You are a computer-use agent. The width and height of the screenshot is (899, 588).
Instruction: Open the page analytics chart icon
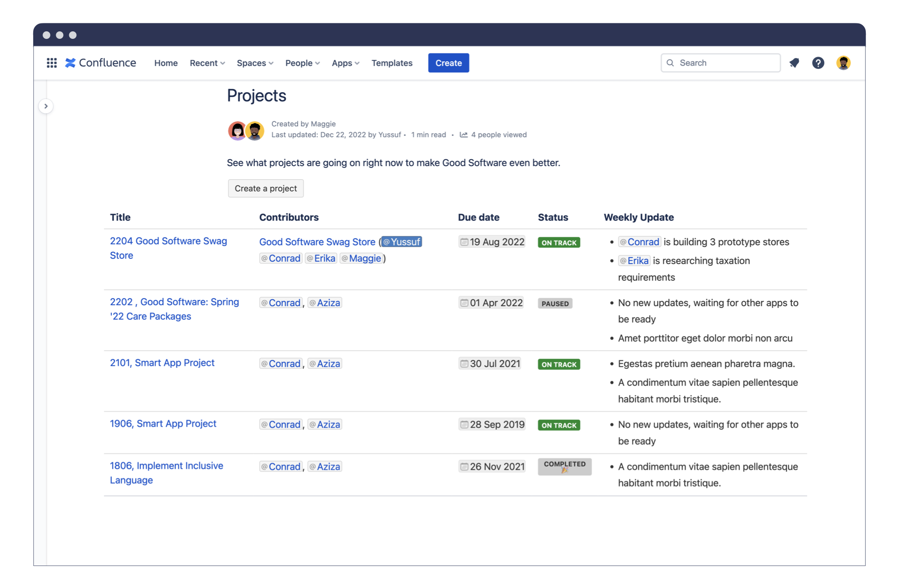pos(464,135)
